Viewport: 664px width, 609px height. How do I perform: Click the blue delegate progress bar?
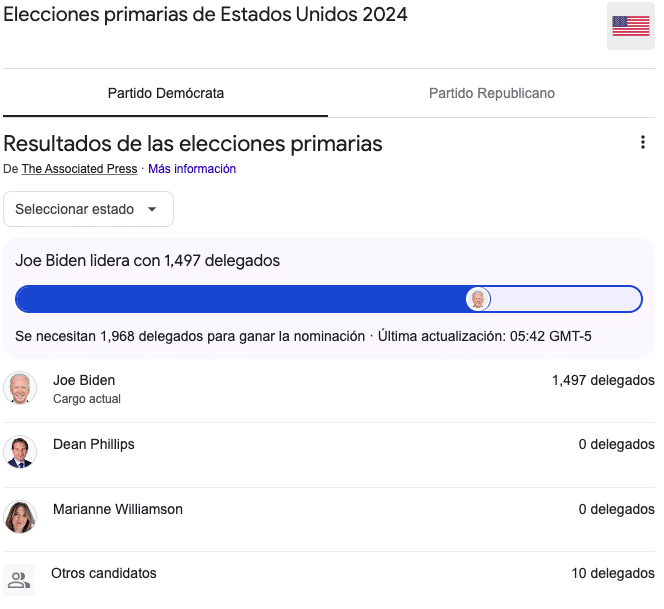coord(329,299)
